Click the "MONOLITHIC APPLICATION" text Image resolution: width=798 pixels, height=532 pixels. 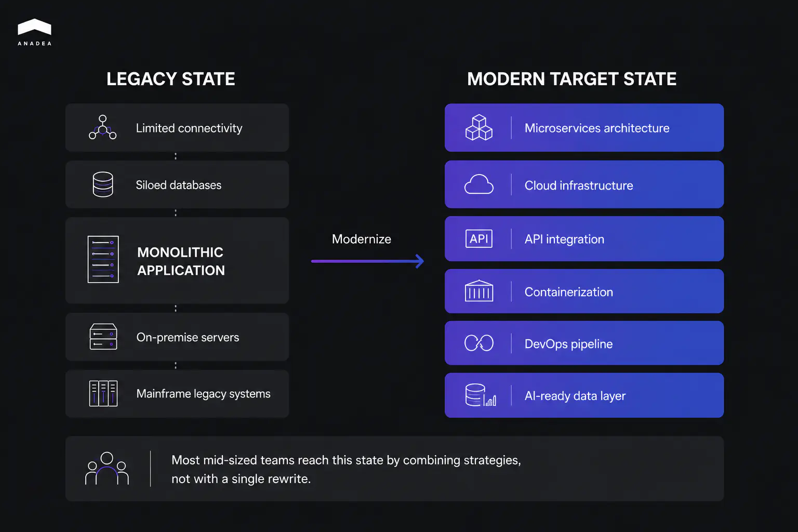pos(181,261)
